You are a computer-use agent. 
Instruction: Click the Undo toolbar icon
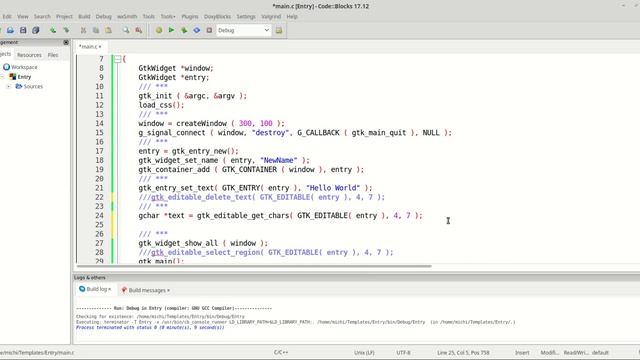[53, 30]
